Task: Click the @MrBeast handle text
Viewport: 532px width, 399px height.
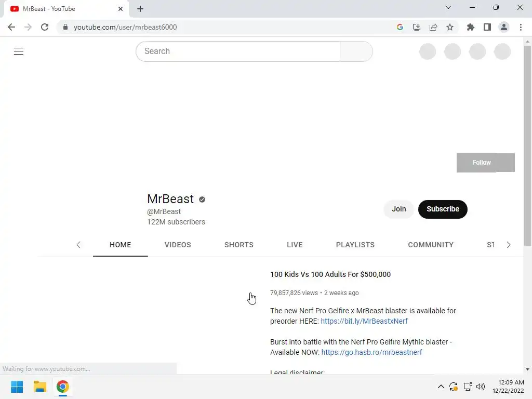Action: coord(164,211)
